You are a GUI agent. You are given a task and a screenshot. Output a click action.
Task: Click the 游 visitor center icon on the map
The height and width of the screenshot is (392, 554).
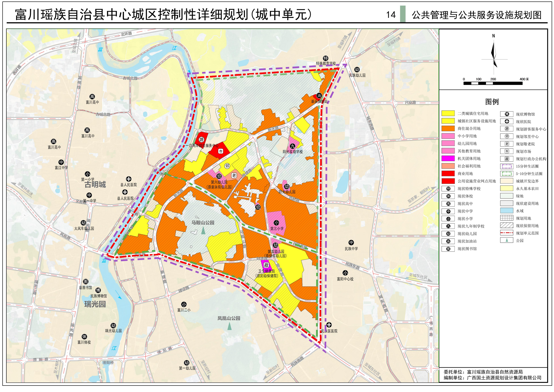click(x=201, y=139)
